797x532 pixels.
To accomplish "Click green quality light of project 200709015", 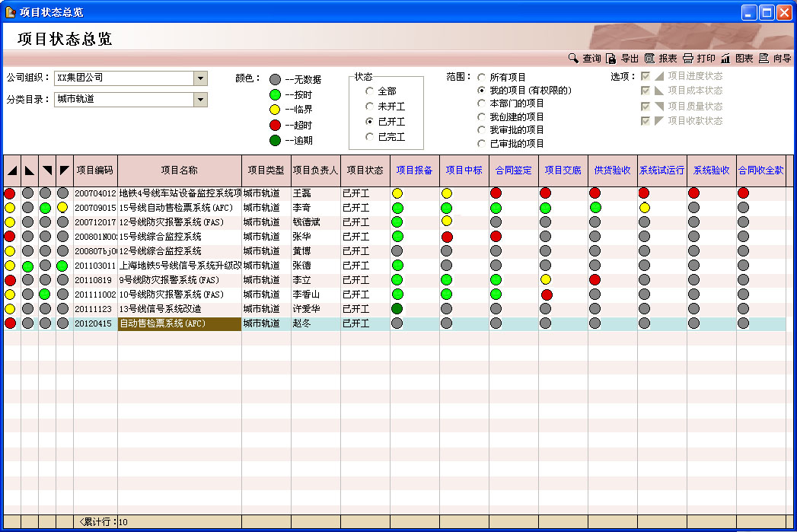I will (x=45, y=207).
